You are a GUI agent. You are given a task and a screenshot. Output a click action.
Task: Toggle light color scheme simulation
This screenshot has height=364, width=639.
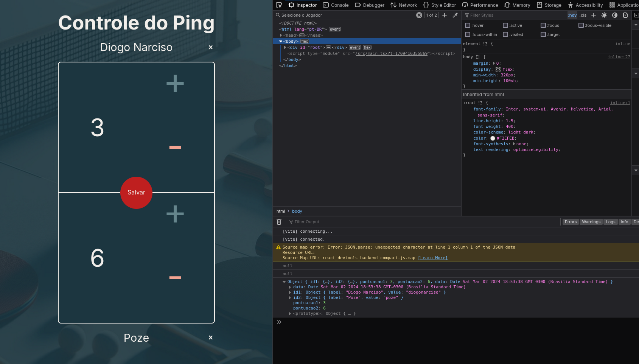(604, 15)
